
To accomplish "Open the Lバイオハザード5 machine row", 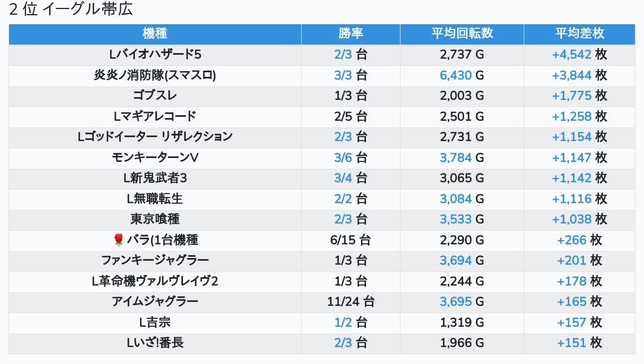I will point(155,55).
